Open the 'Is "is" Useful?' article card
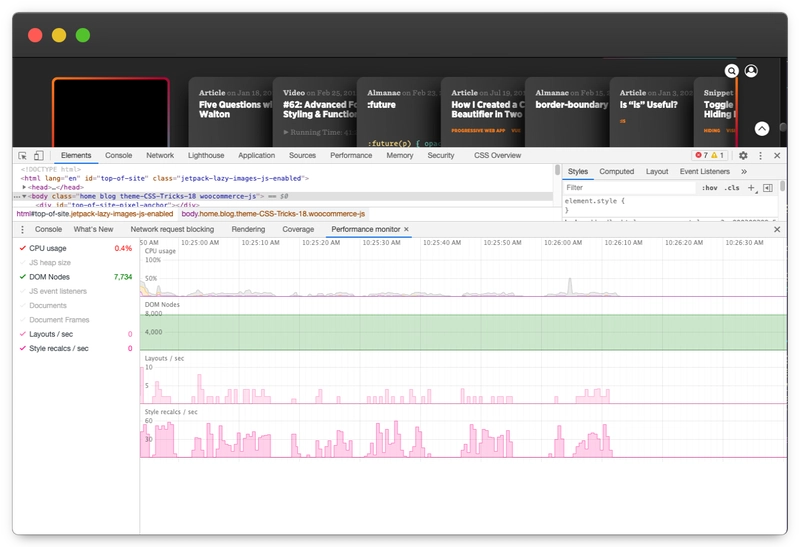The image size is (800, 547). (x=652, y=112)
